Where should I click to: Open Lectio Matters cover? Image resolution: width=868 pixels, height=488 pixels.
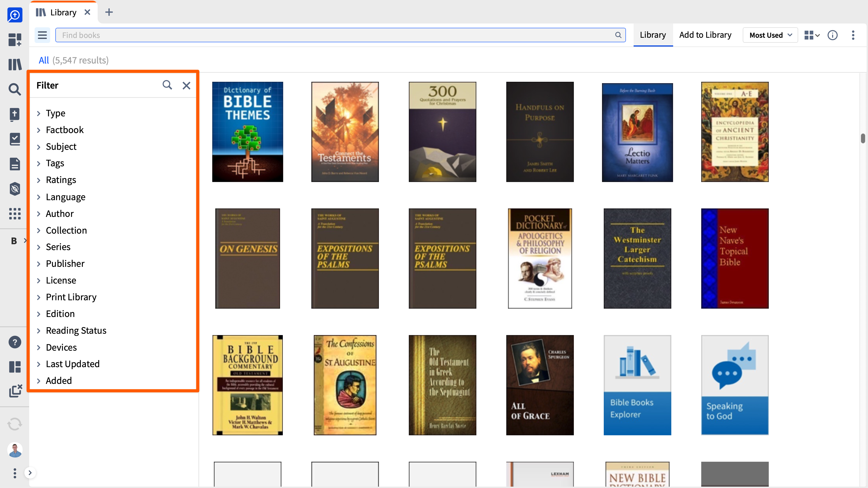click(x=637, y=132)
